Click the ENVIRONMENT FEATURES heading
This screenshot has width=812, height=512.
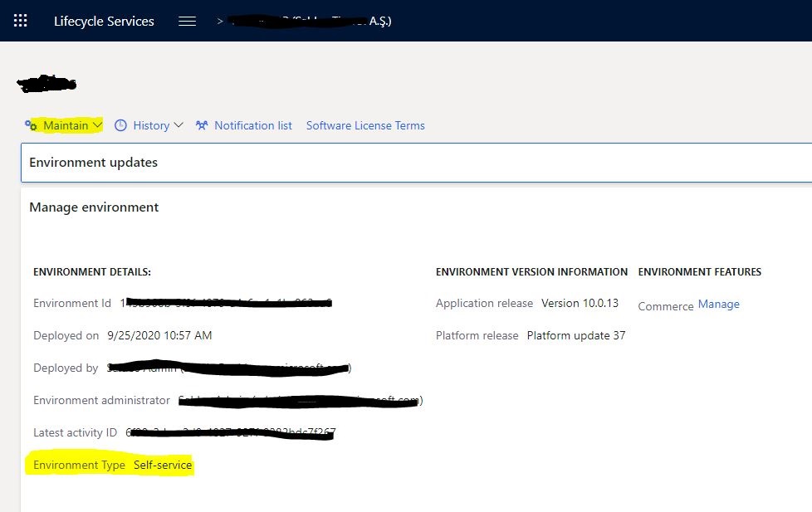[700, 272]
